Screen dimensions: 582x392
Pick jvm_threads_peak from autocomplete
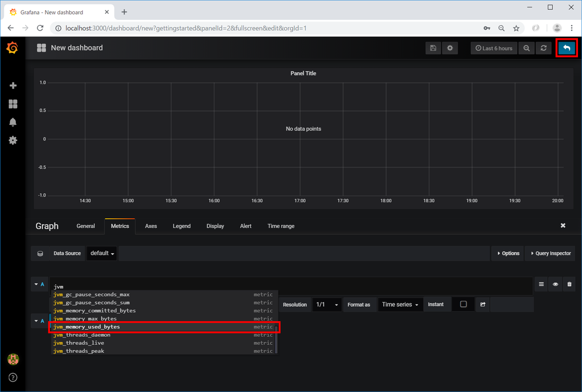tap(164, 351)
